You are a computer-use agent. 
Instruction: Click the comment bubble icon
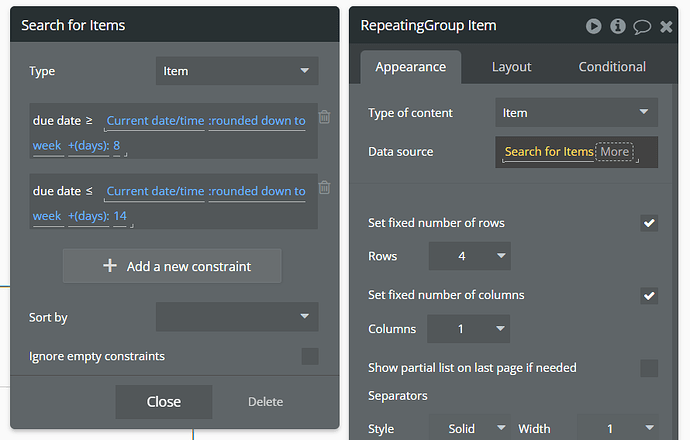(642, 26)
